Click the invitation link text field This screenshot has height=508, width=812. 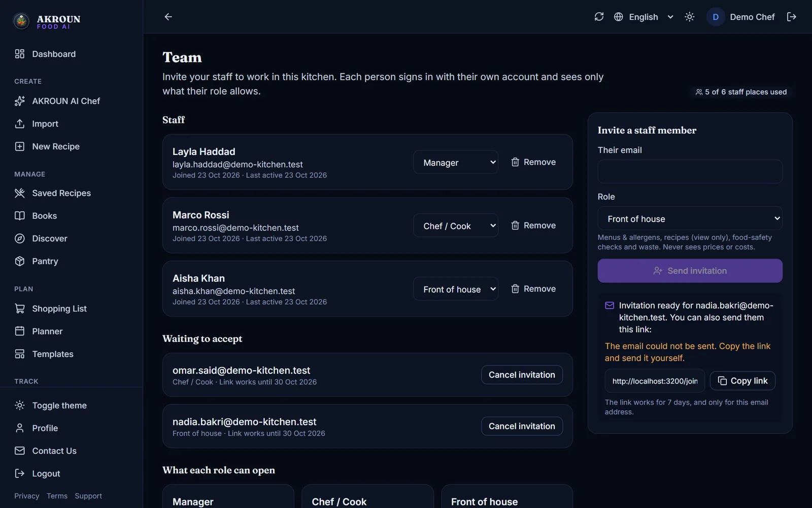pyautogui.click(x=655, y=381)
